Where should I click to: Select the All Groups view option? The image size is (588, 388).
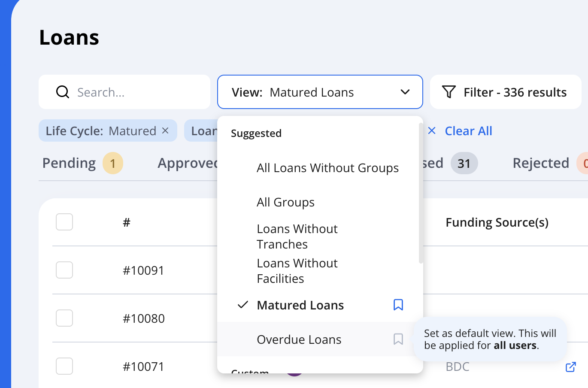[x=285, y=202]
